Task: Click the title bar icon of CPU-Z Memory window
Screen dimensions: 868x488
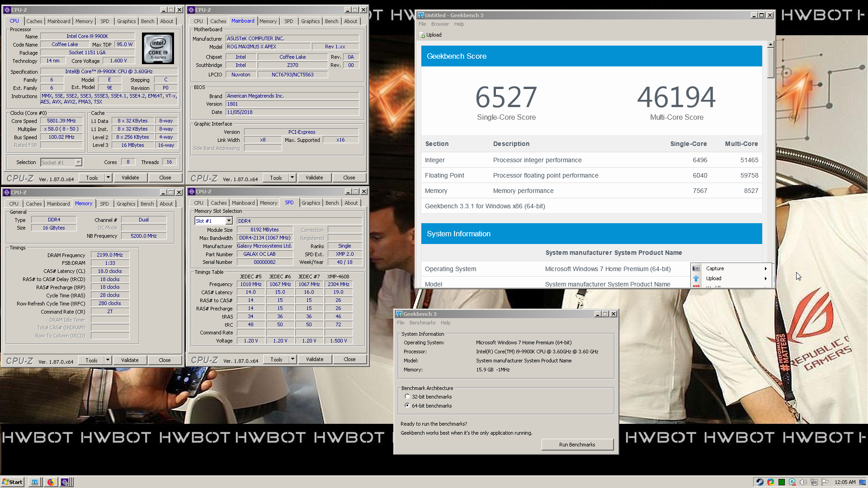Action: [7, 192]
